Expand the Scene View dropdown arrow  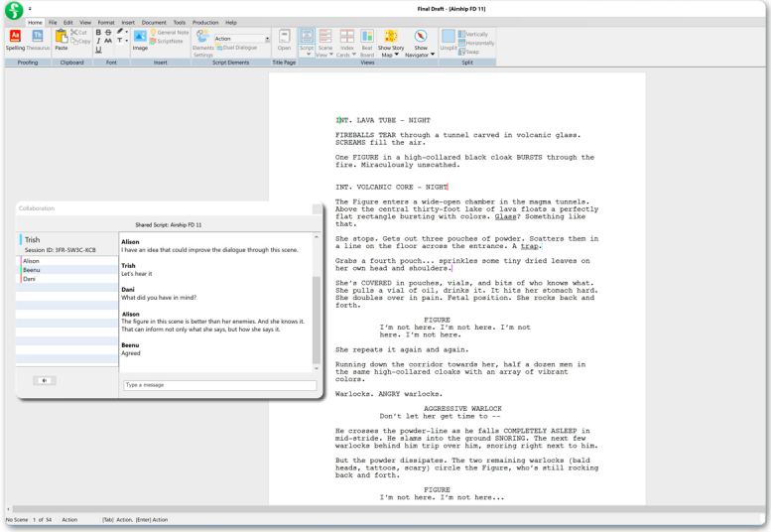pyautogui.click(x=331, y=55)
